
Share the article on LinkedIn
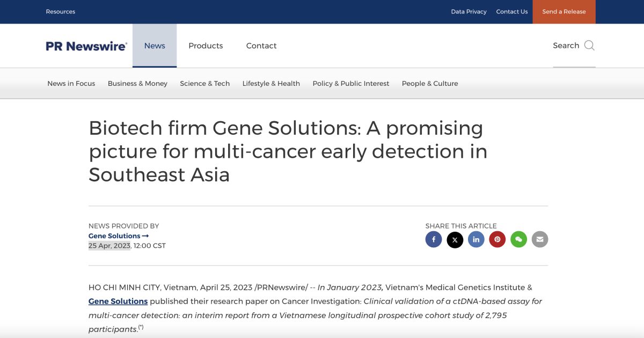(x=476, y=239)
